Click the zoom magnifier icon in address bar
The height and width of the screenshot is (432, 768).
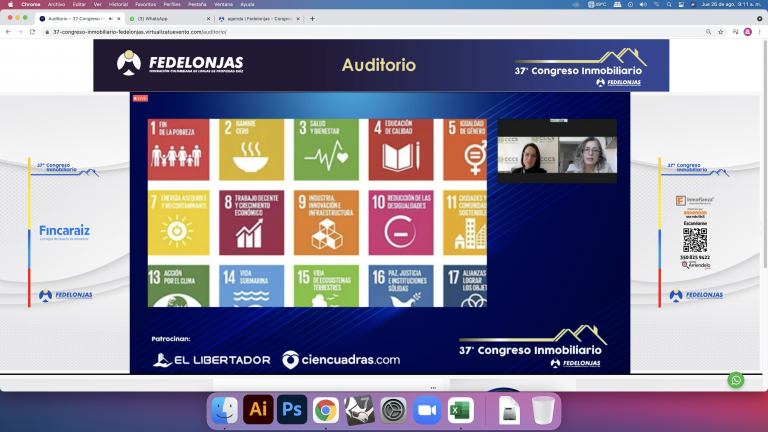(708, 32)
